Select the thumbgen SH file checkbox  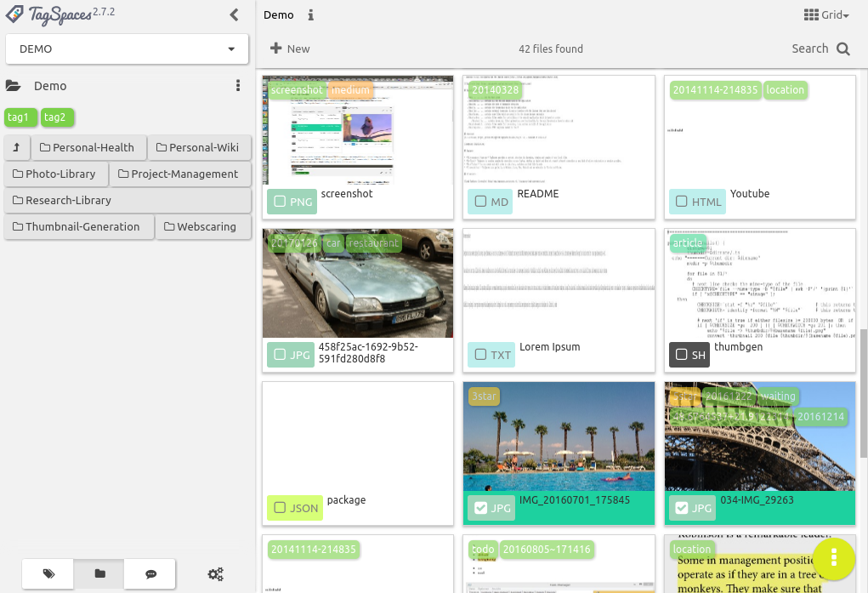click(681, 355)
